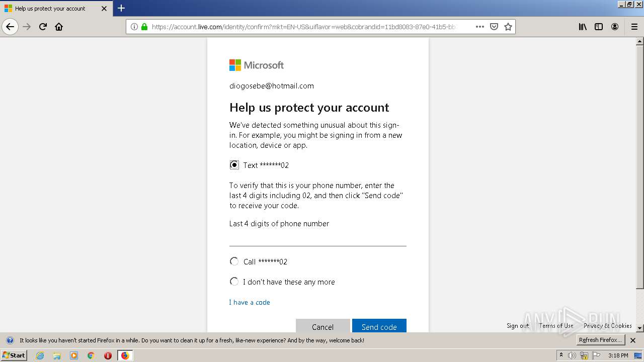Open Action Center flag icon
The width and height of the screenshot is (644, 362).
(596, 355)
